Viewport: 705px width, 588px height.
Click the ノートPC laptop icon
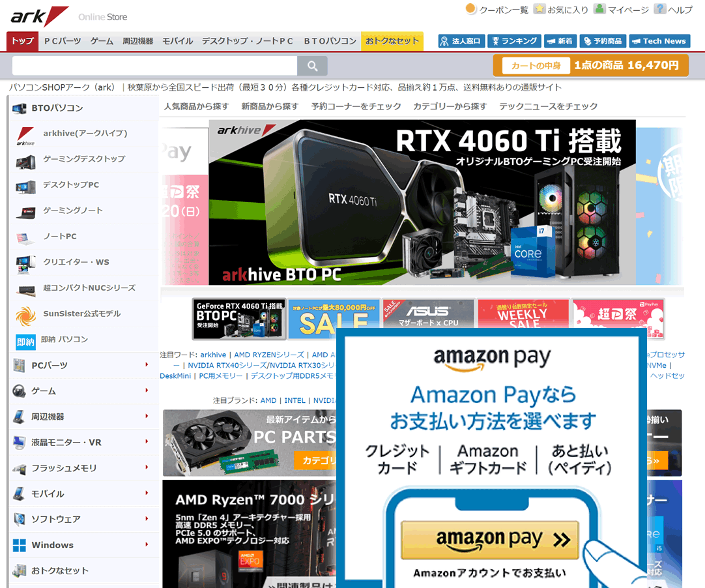(25, 238)
